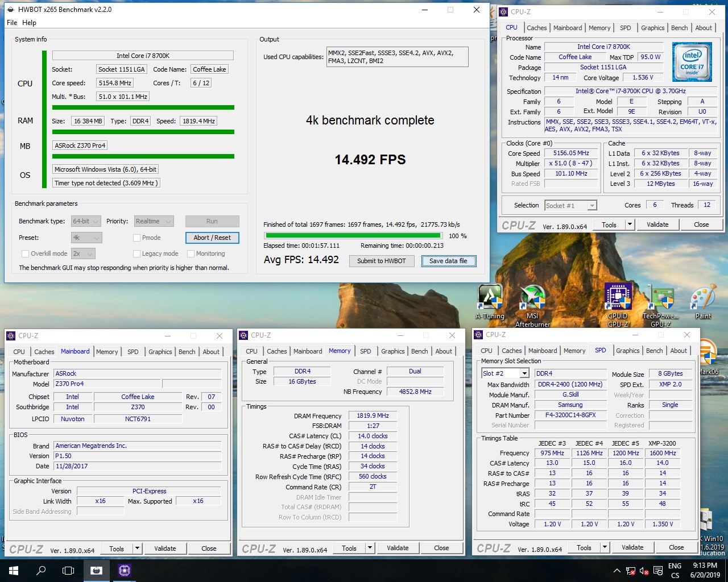Image resolution: width=728 pixels, height=582 pixels.
Task: Click Tools button in Mainboard window
Action: [x=117, y=548]
